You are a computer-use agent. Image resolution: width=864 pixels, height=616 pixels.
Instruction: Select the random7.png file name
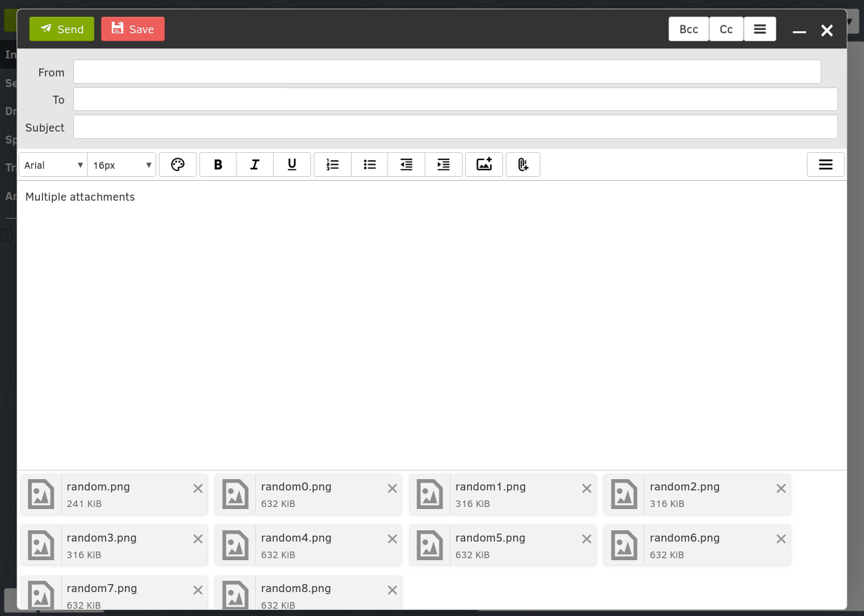(102, 588)
